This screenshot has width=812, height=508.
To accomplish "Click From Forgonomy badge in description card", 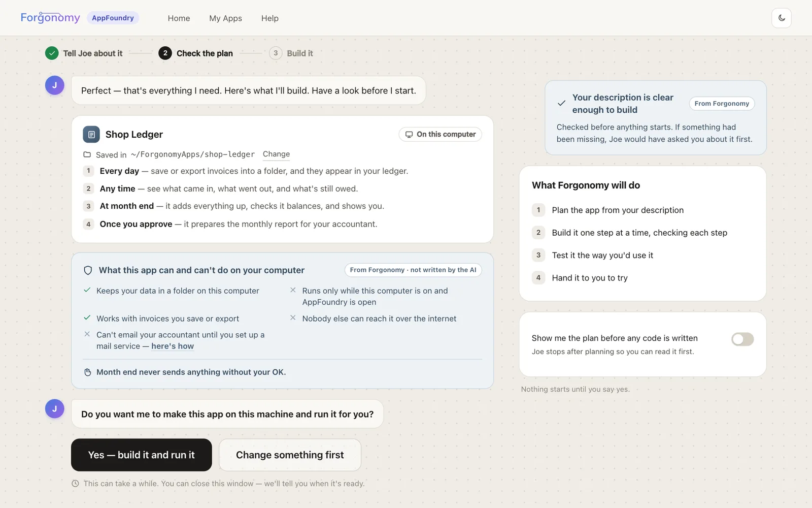I will pyautogui.click(x=722, y=103).
